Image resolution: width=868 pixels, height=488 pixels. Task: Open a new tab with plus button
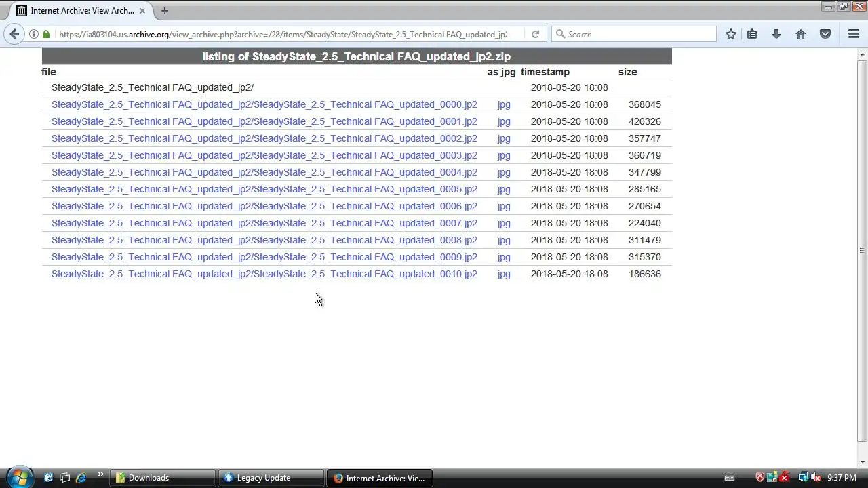pyautogui.click(x=164, y=11)
